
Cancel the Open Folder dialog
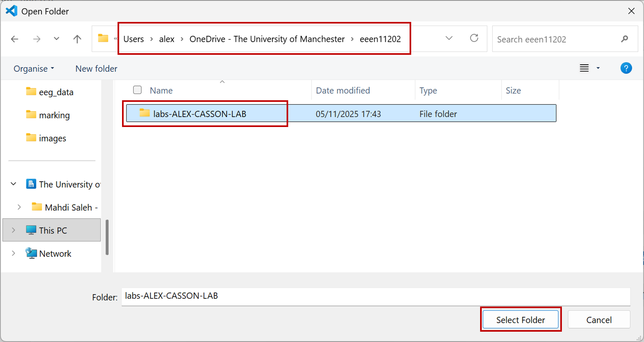599,320
